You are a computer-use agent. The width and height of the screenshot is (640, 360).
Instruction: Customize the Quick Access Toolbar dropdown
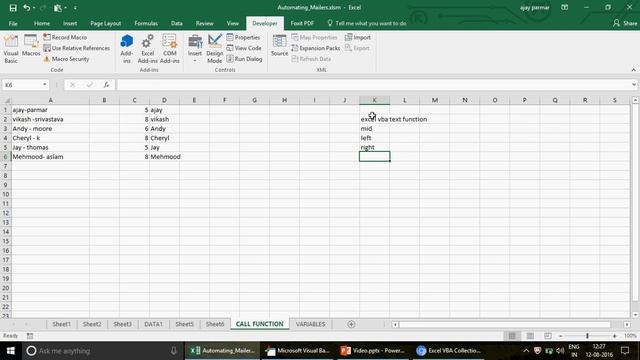75,8
